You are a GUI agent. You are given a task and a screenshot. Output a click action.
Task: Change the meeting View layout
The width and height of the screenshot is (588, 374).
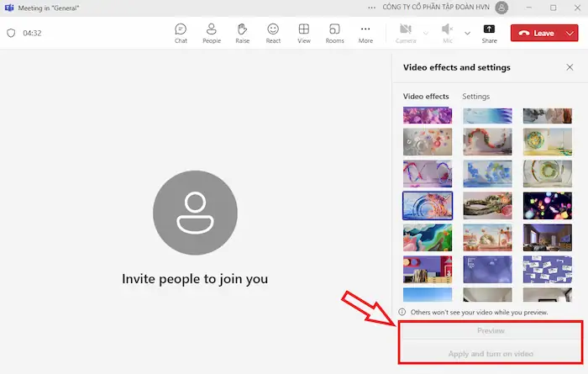304,33
